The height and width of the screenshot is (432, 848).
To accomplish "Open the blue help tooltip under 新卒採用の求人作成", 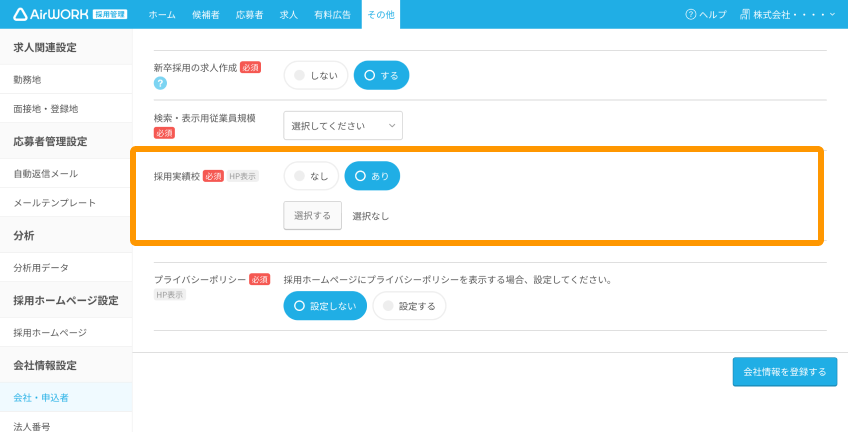I will point(160,83).
